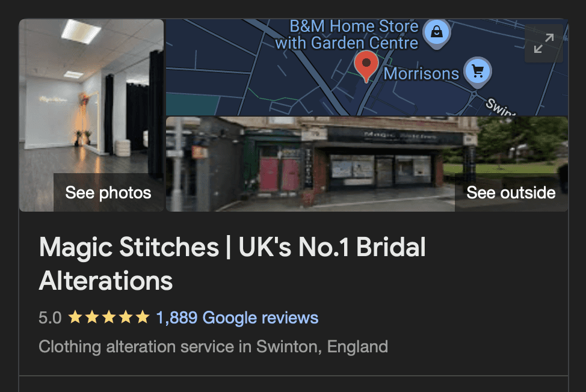The height and width of the screenshot is (392, 586).
Task: Click the first gold rating star
Action: 75,317
